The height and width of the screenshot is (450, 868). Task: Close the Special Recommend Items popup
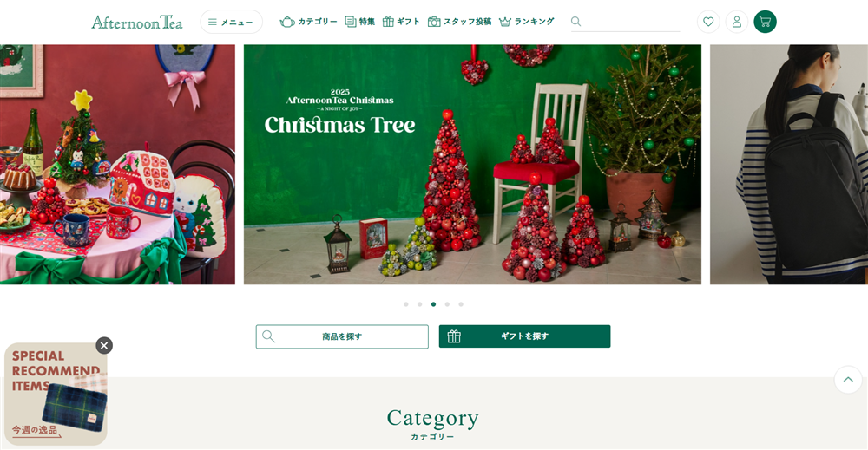104,345
